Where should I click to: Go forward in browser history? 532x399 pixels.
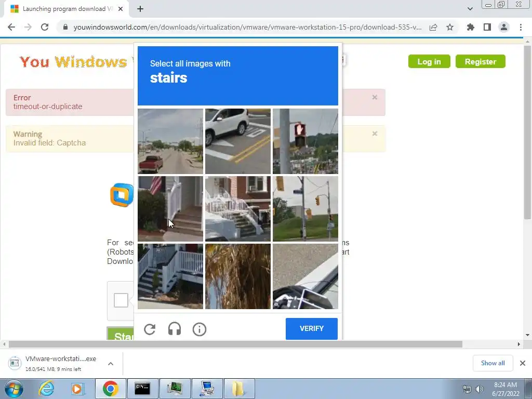click(x=28, y=27)
